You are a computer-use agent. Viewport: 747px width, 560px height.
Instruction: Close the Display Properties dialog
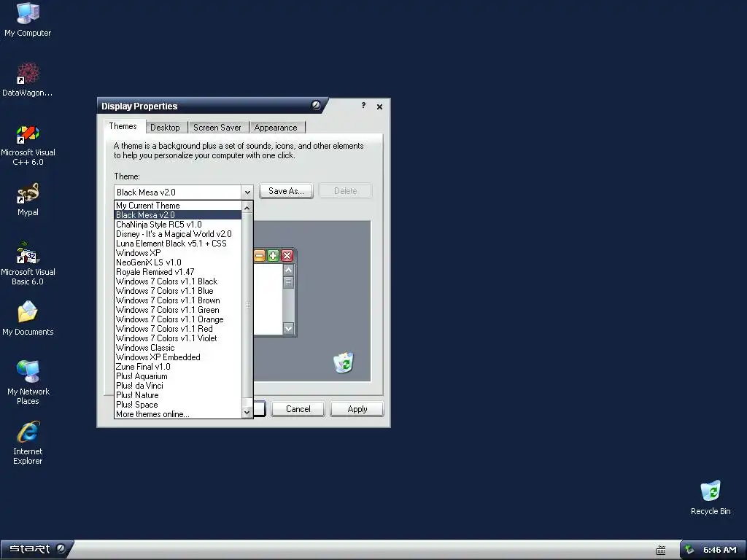point(379,106)
